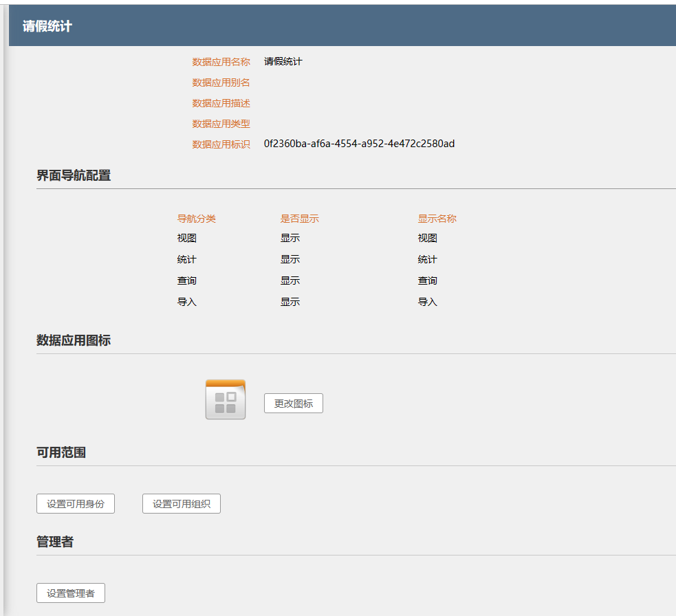Click the 数据应用别名 label
Screen dimensions: 676x616
pos(221,82)
